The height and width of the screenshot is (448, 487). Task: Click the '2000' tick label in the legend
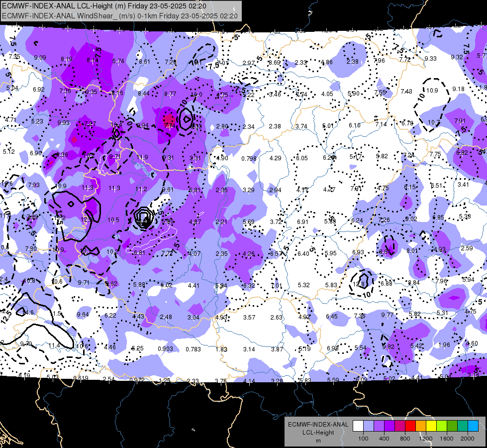[x=468, y=439]
